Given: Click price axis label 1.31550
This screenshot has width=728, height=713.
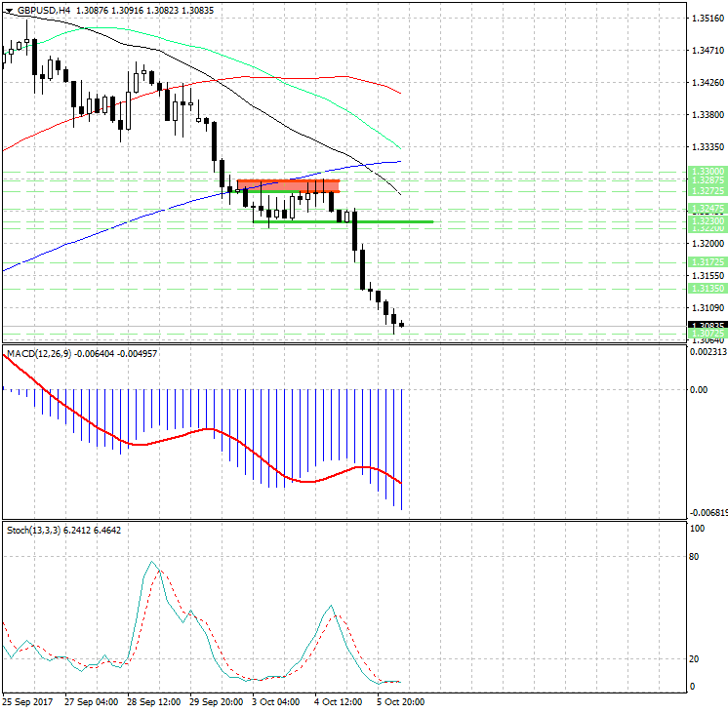Looking at the screenshot, I should click(708, 275).
